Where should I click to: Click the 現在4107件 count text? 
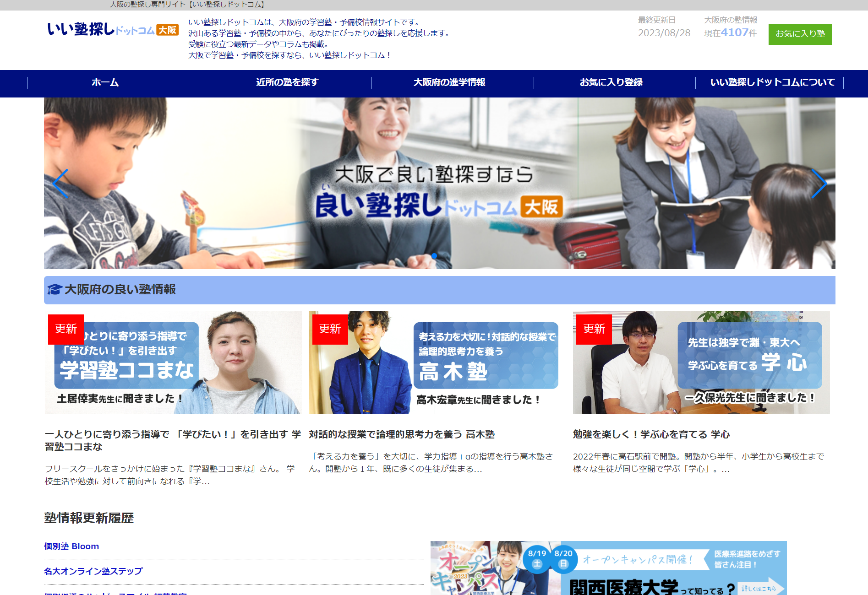tap(731, 33)
